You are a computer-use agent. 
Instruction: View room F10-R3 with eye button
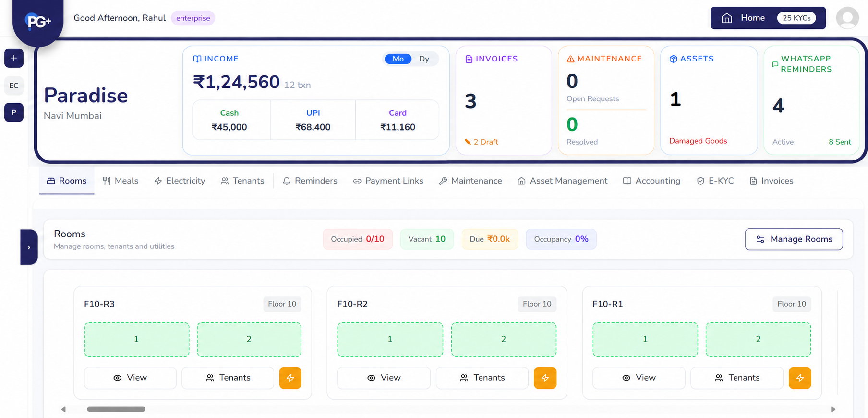pos(130,378)
